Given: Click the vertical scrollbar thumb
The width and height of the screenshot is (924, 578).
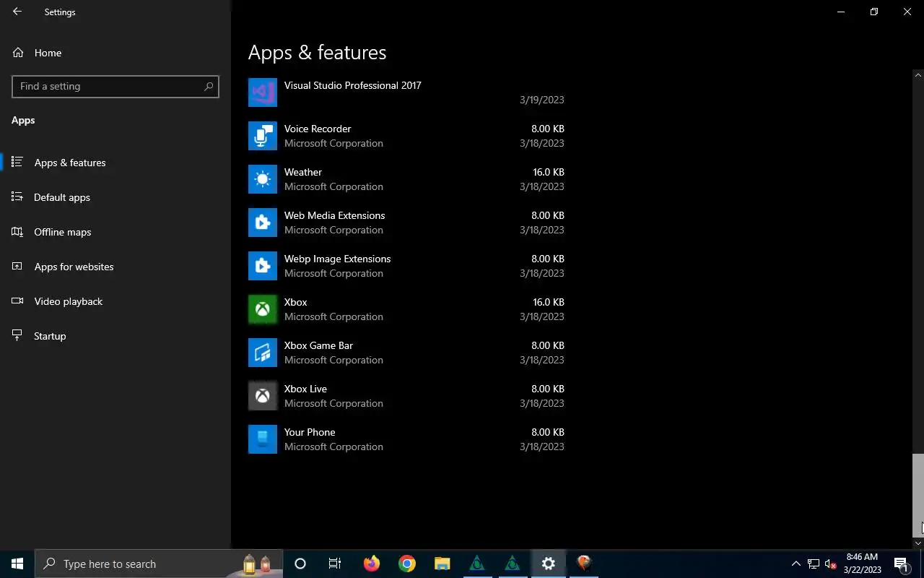Looking at the screenshot, I should 918,495.
